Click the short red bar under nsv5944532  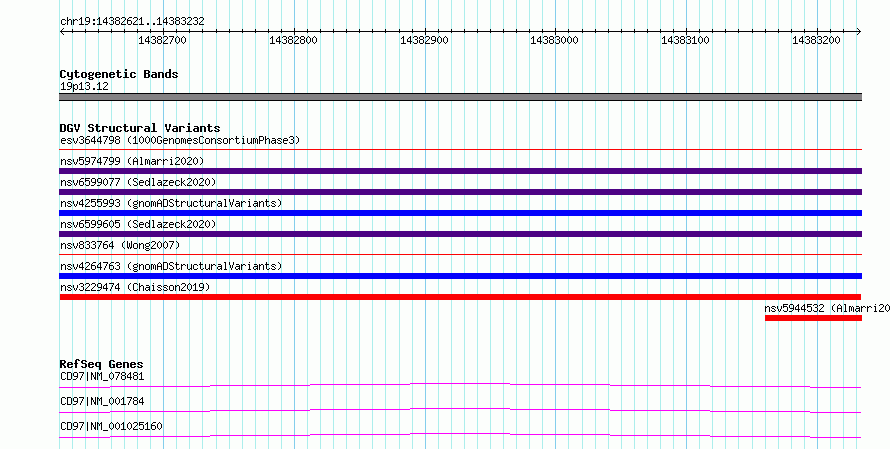813,318
